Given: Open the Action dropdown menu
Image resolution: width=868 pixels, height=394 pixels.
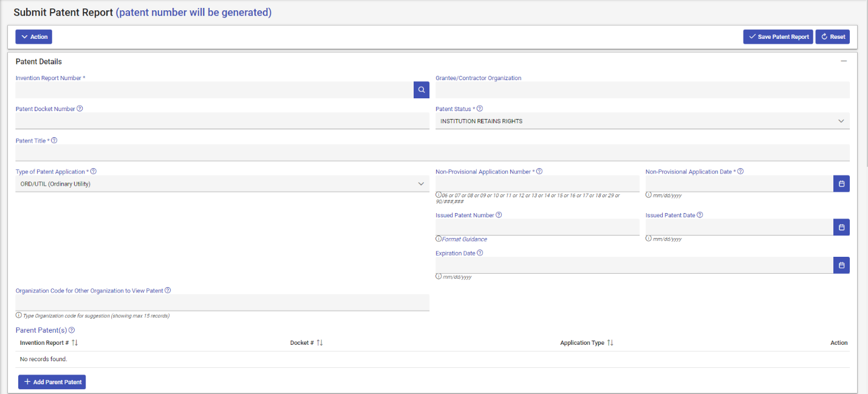Looking at the screenshot, I should tap(34, 37).
